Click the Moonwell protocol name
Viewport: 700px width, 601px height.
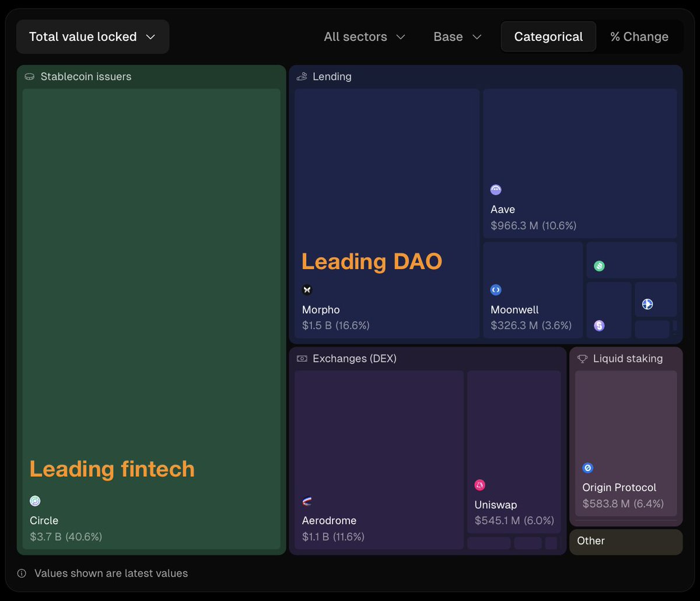click(x=514, y=310)
